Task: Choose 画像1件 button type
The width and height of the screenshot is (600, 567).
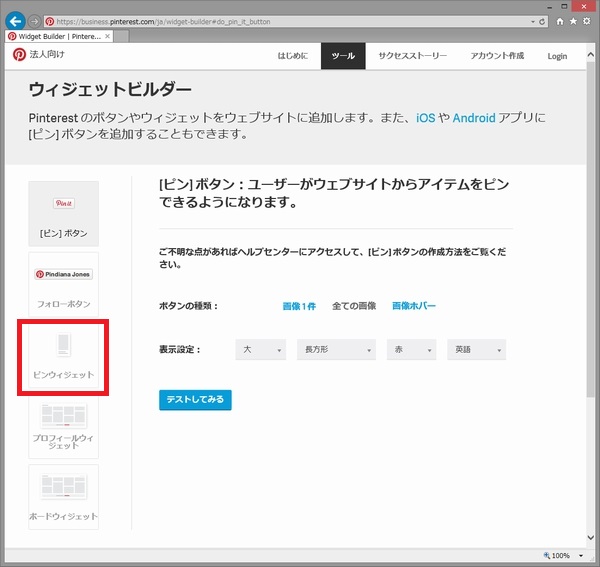Action: pyautogui.click(x=299, y=306)
